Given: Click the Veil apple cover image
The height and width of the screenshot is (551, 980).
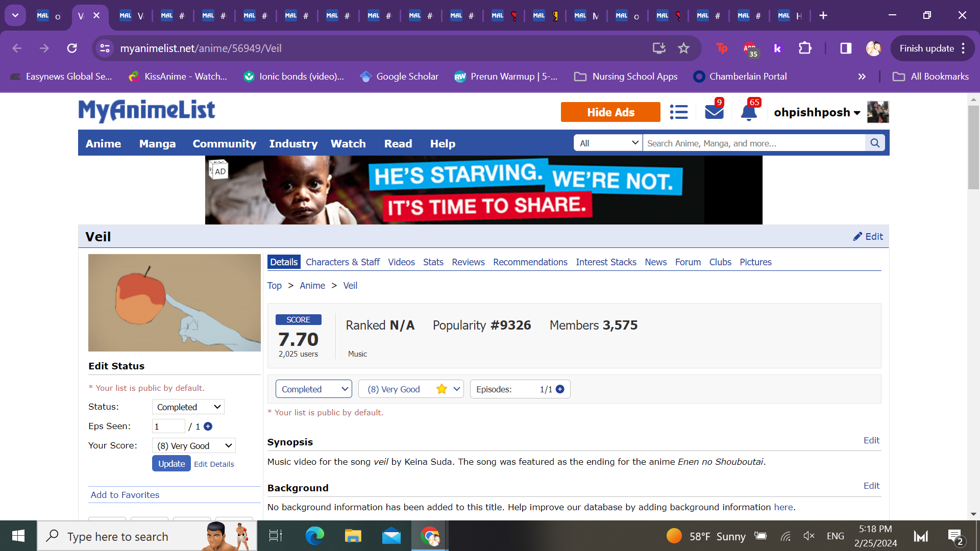Looking at the screenshot, I should point(175,303).
